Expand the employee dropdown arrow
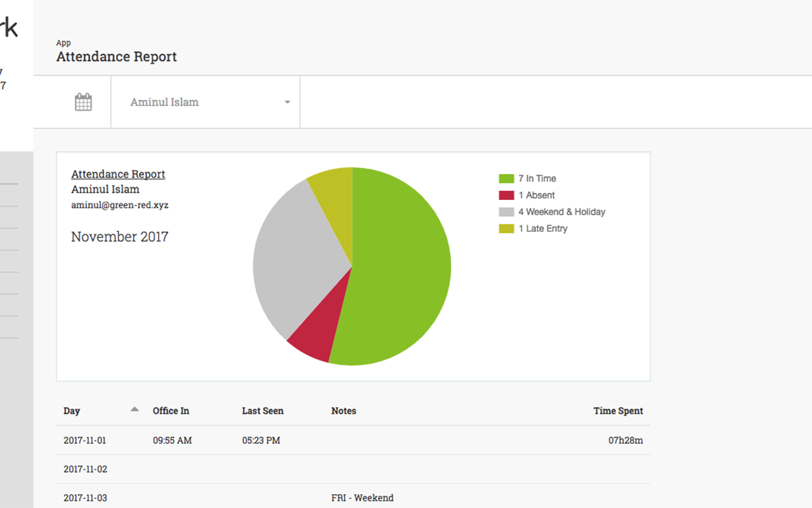This screenshot has height=508, width=812. tap(287, 102)
